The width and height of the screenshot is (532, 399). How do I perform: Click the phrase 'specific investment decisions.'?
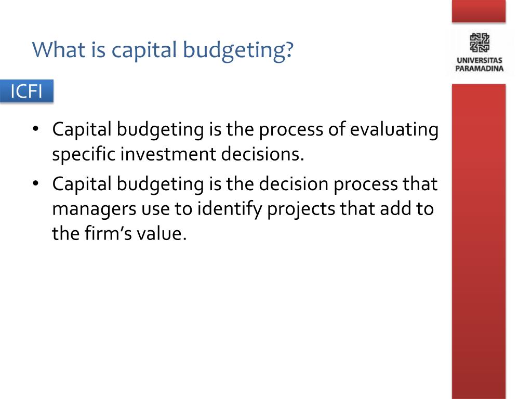click(x=178, y=155)
